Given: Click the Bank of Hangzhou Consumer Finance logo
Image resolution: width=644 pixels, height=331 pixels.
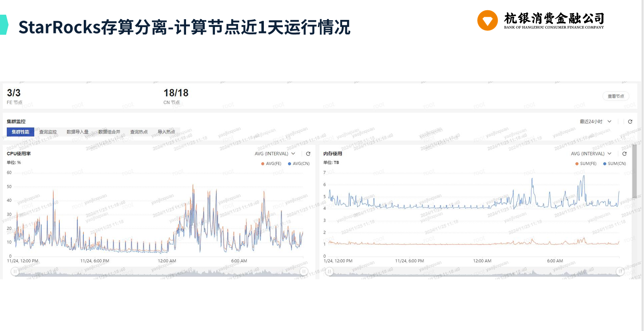Looking at the screenshot, I should [x=540, y=20].
